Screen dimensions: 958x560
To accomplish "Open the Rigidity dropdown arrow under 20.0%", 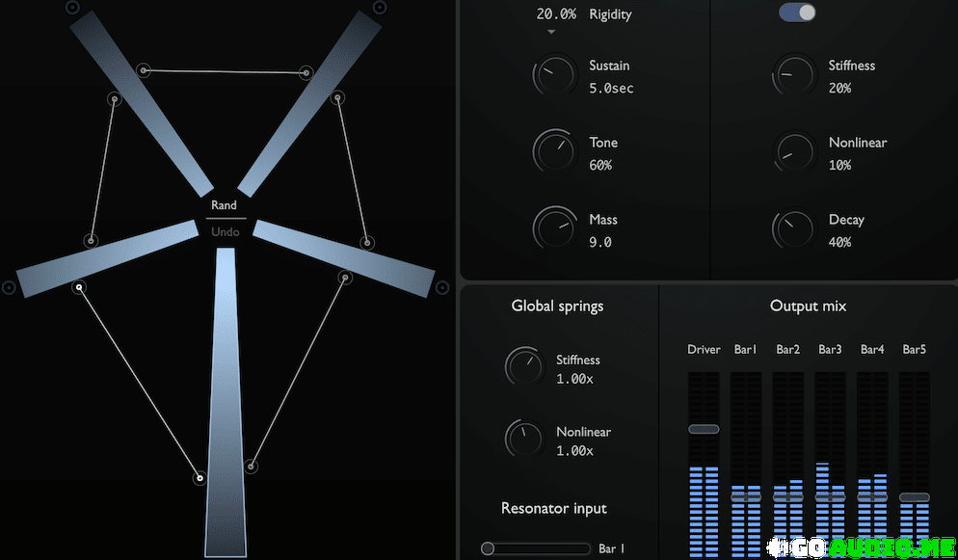I will click(x=551, y=32).
